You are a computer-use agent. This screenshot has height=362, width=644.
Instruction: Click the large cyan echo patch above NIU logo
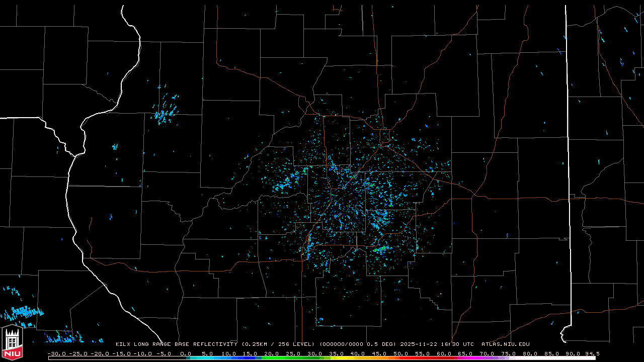23,313
